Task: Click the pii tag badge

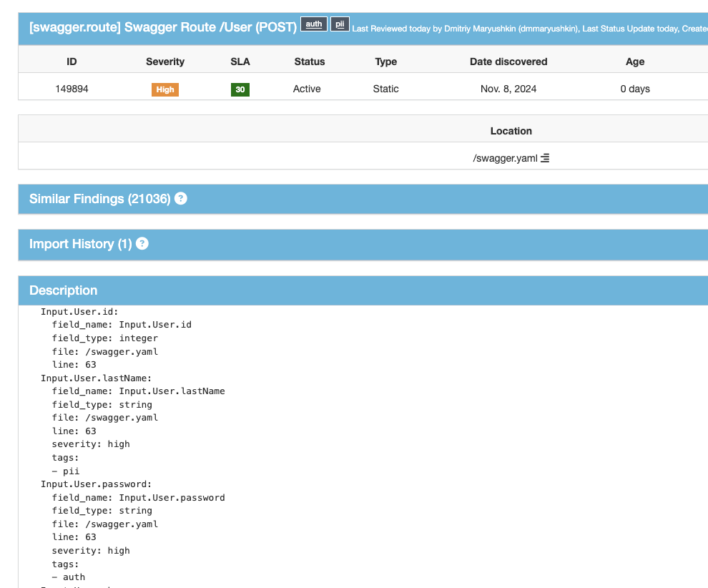Action: click(x=340, y=24)
